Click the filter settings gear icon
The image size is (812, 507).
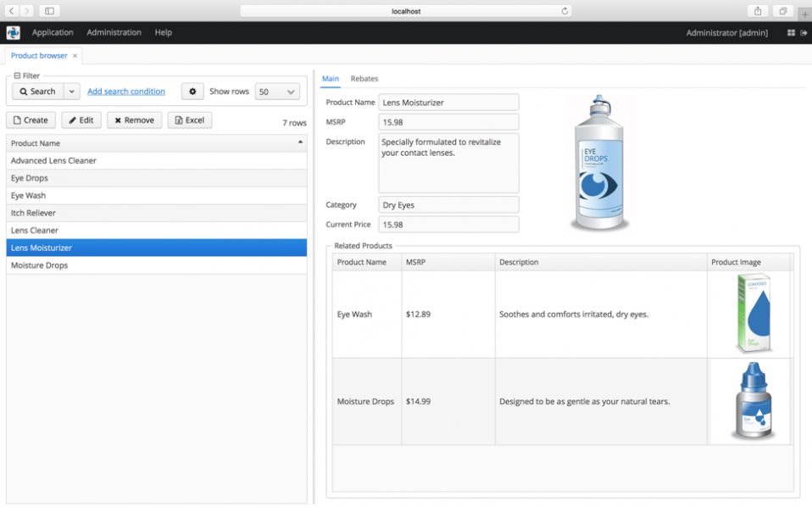tap(192, 92)
